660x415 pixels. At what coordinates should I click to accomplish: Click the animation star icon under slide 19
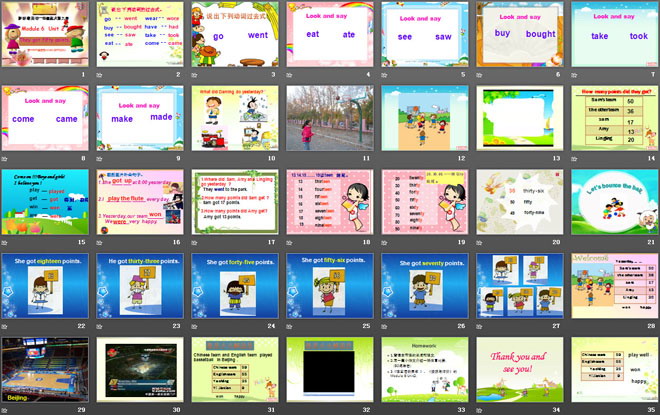(384, 242)
